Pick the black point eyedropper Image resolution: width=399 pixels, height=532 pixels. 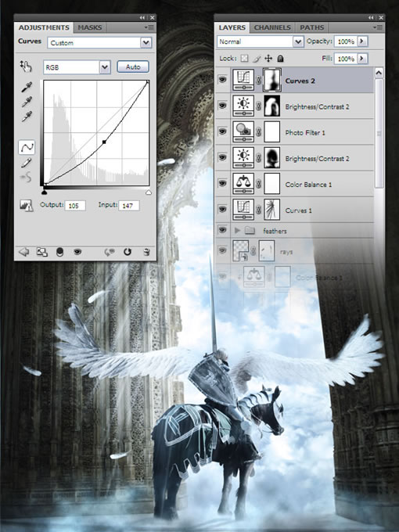27,87
